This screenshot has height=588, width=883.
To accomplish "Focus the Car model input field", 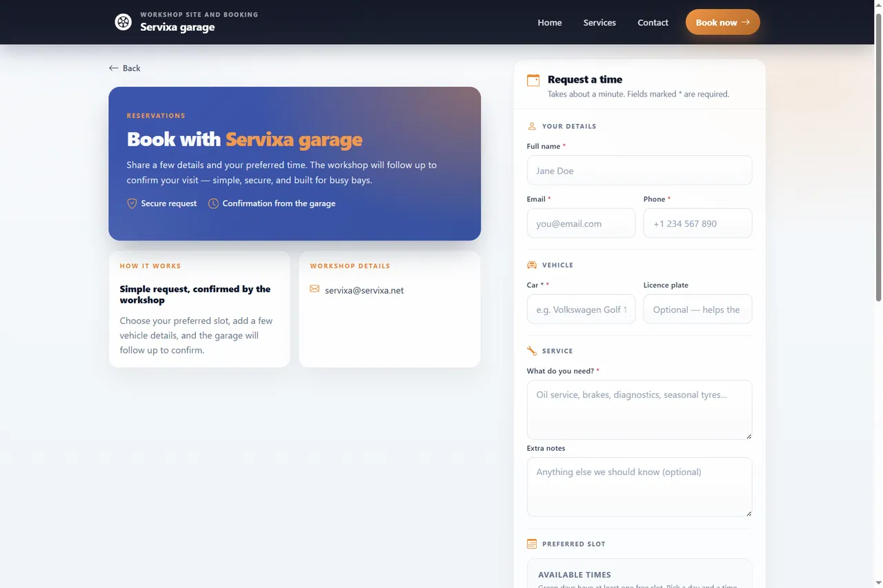I will tap(581, 310).
